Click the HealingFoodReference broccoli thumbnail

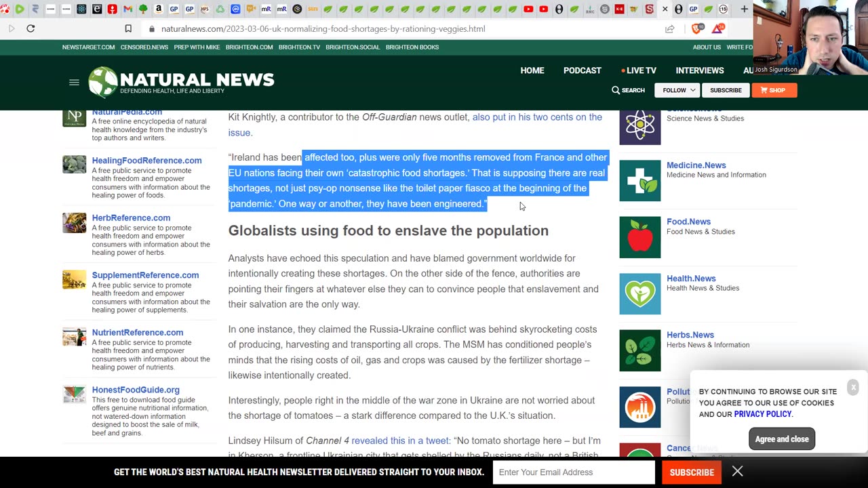tap(75, 165)
